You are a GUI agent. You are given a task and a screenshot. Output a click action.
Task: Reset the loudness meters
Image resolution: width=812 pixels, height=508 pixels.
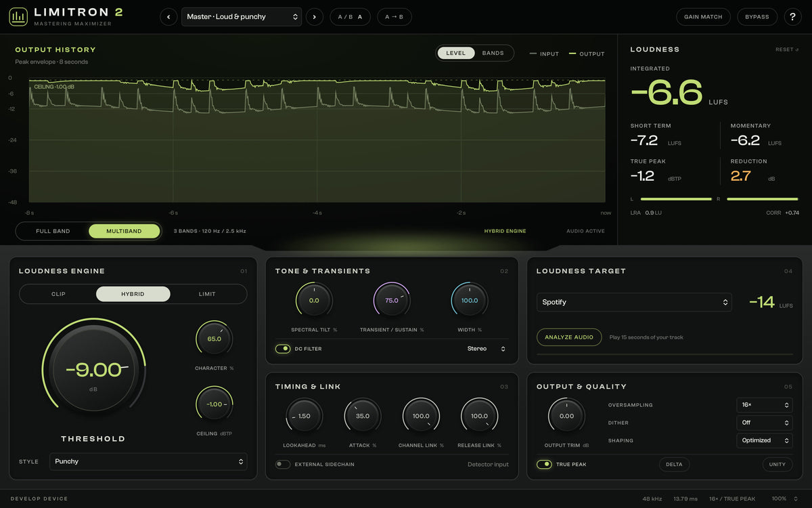coord(787,49)
